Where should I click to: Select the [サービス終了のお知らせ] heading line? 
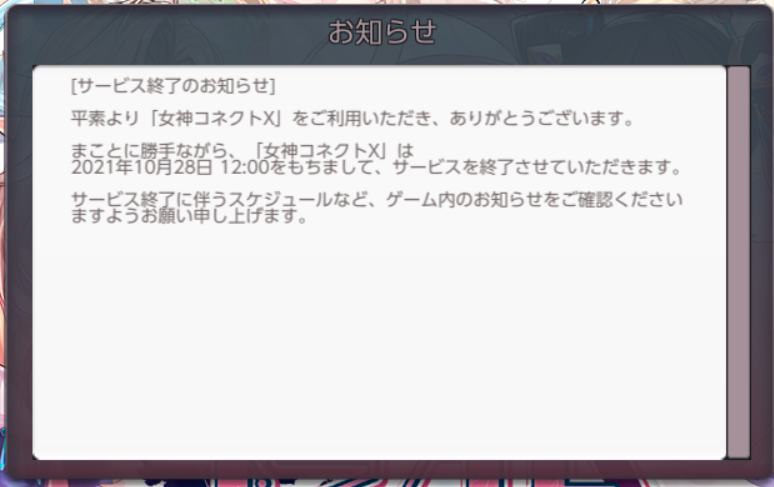[x=173, y=86]
